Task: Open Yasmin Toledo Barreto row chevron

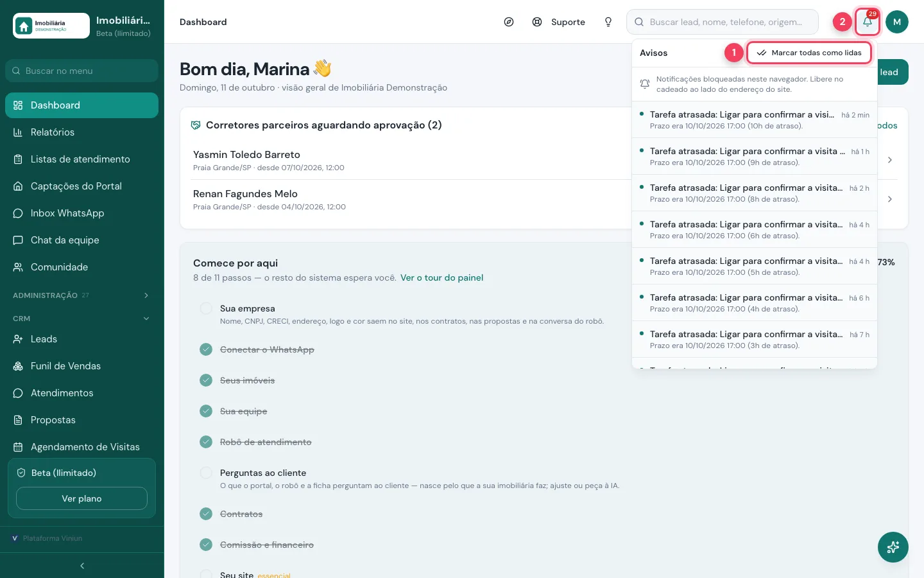Action: (x=890, y=160)
